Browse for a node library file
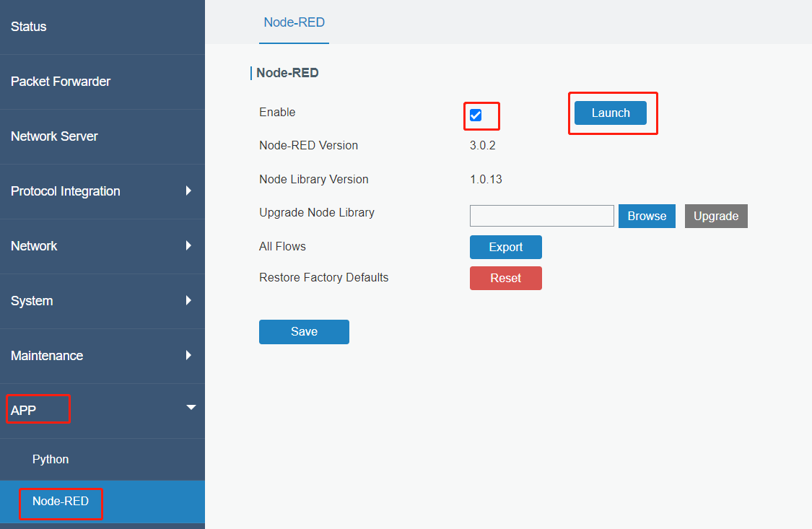The height and width of the screenshot is (529, 812). click(646, 216)
